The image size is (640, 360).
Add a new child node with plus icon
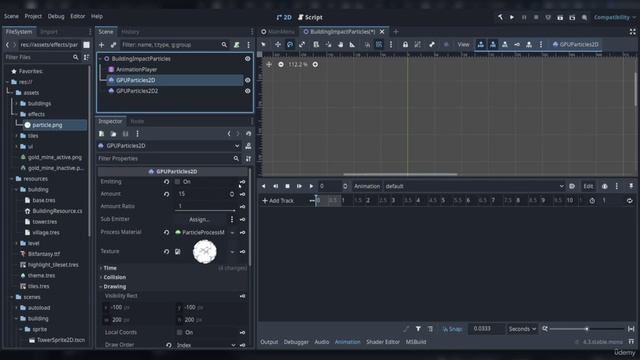pos(102,44)
